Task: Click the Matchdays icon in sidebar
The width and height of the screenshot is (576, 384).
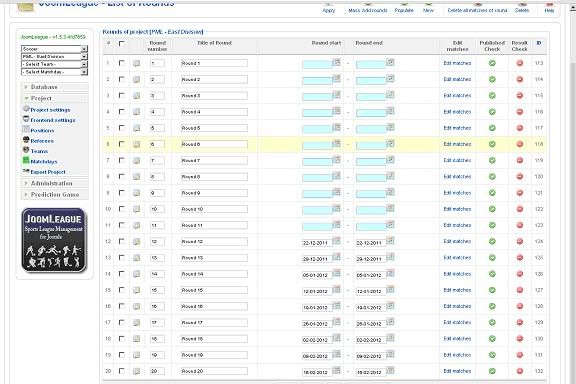Action: click(x=26, y=160)
